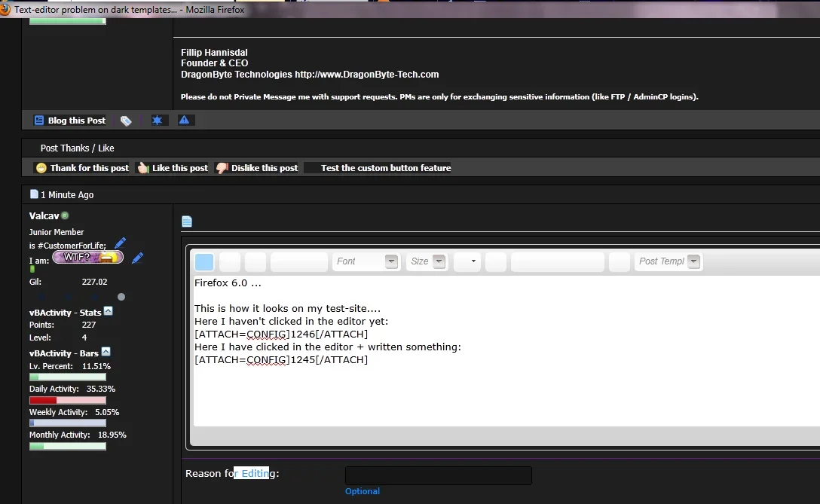820x504 pixels.
Task: Click the 1 Minute Ago timestamp
Action: click(67, 194)
